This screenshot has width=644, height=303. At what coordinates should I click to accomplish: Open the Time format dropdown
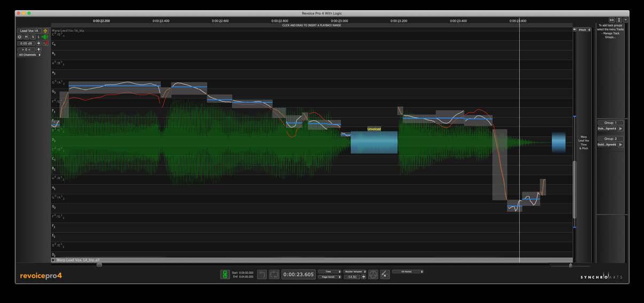tap(329, 271)
